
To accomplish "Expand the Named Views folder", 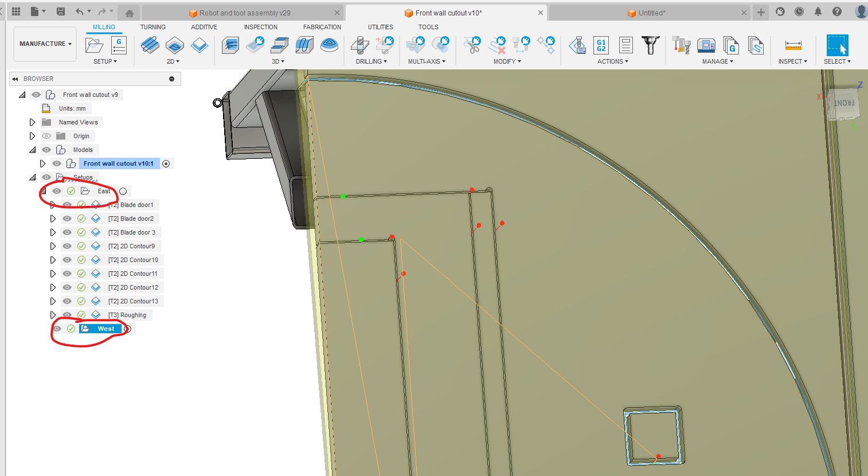I will pos(32,122).
